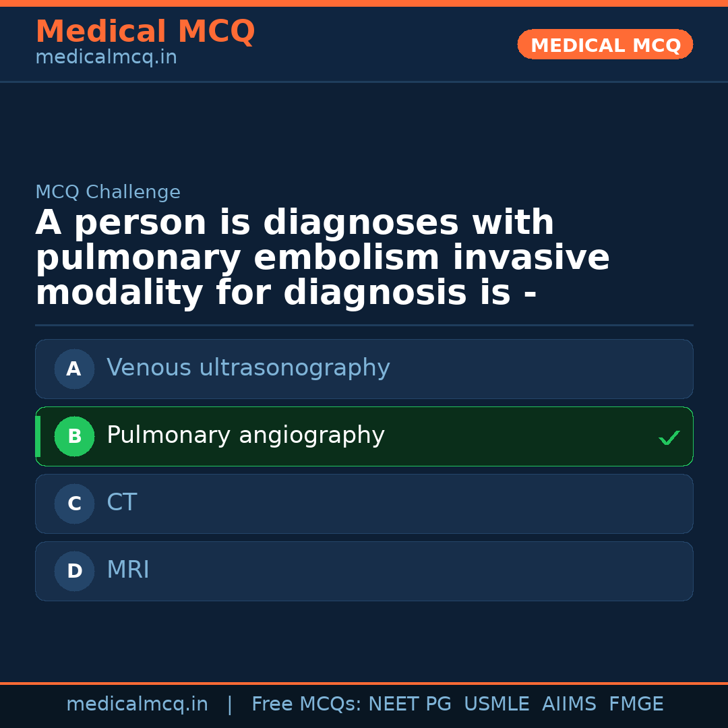Click the Medical MCQ header title
The image size is (728, 728).
[x=145, y=32]
